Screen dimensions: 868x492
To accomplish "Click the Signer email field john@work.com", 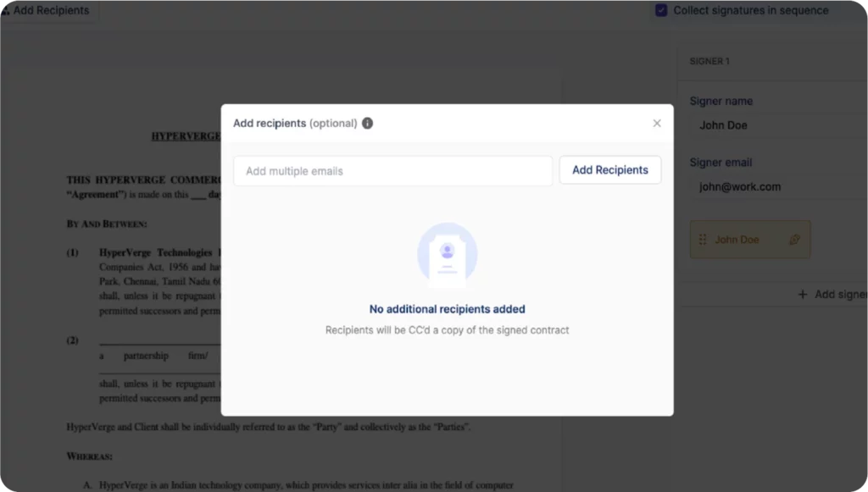I will (778, 187).
